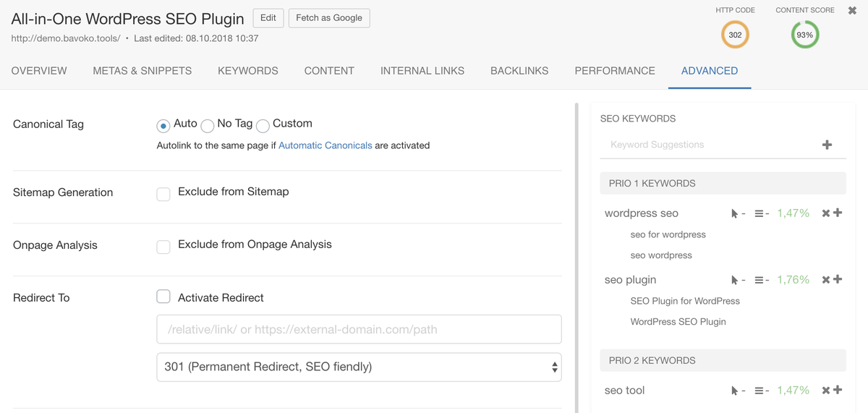Click the Keyword Suggestions input field
The image size is (868, 413).
(709, 145)
